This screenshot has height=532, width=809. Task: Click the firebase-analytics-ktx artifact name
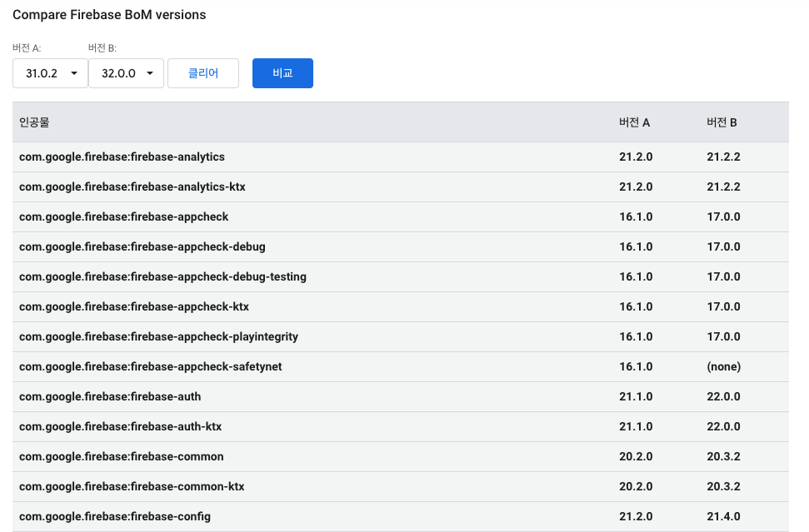coord(132,186)
